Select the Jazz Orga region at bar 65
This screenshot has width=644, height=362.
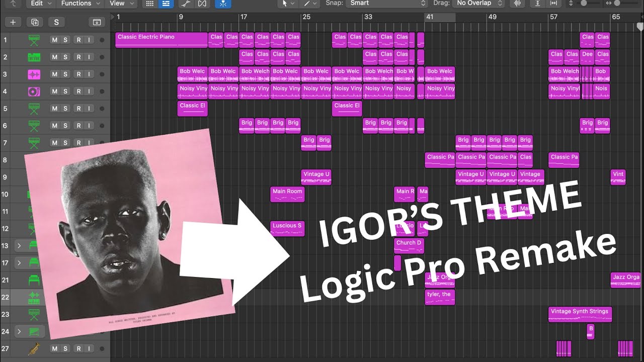(626, 280)
